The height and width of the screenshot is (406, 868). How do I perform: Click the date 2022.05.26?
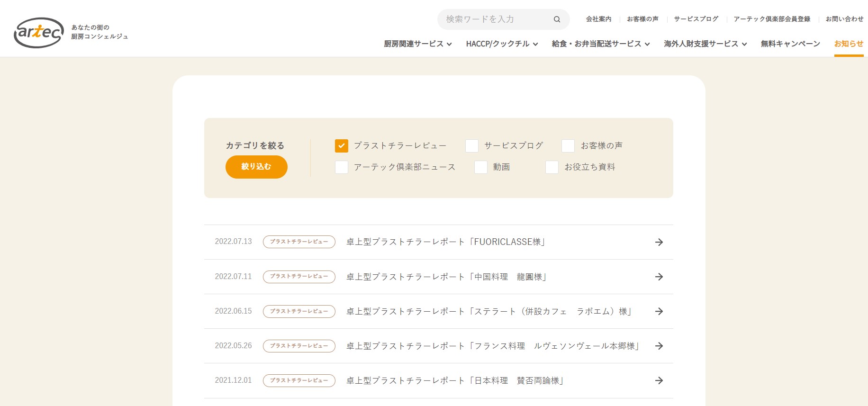(x=233, y=346)
